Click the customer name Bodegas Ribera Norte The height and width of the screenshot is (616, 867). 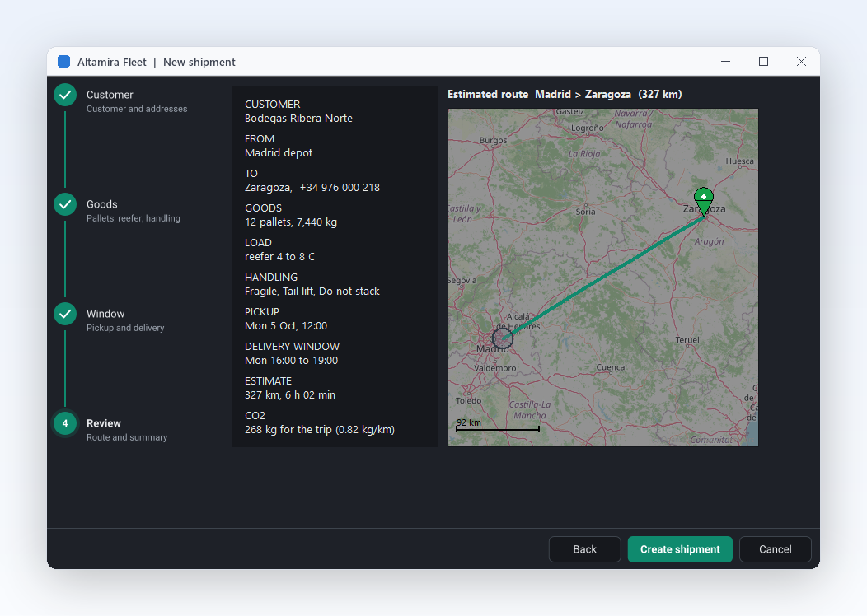click(x=298, y=118)
